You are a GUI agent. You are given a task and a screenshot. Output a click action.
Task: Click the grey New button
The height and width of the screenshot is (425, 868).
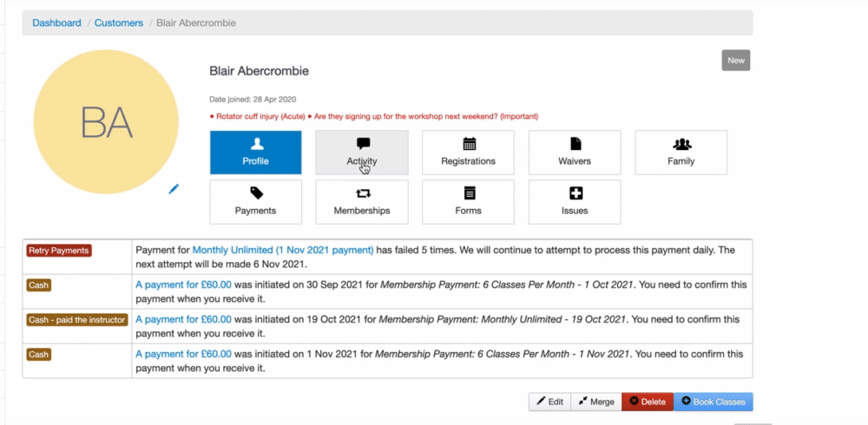pos(736,60)
